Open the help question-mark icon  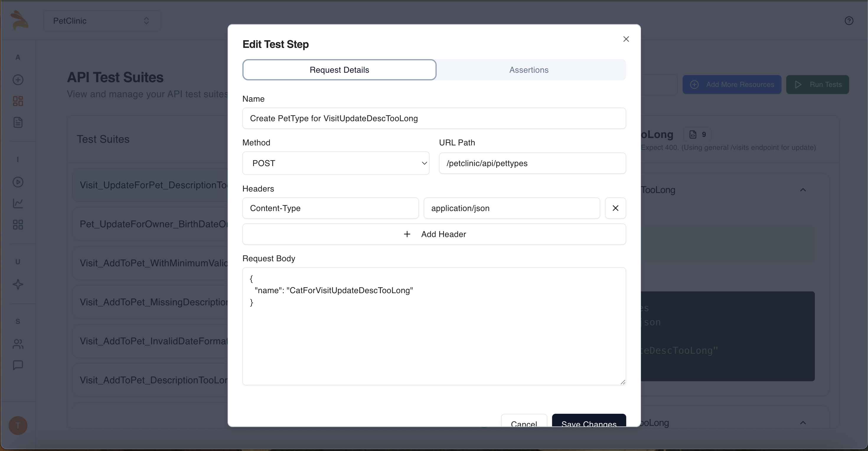[x=849, y=21]
